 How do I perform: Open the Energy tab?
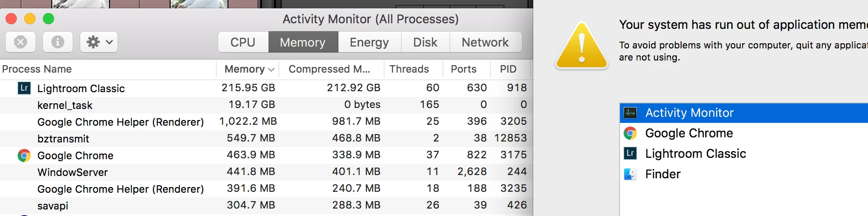click(369, 42)
